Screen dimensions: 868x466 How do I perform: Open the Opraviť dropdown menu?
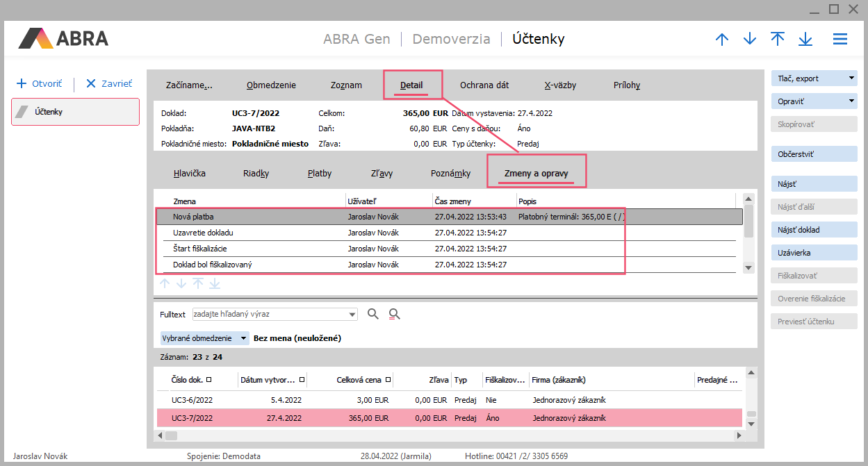[x=851, y=101]
